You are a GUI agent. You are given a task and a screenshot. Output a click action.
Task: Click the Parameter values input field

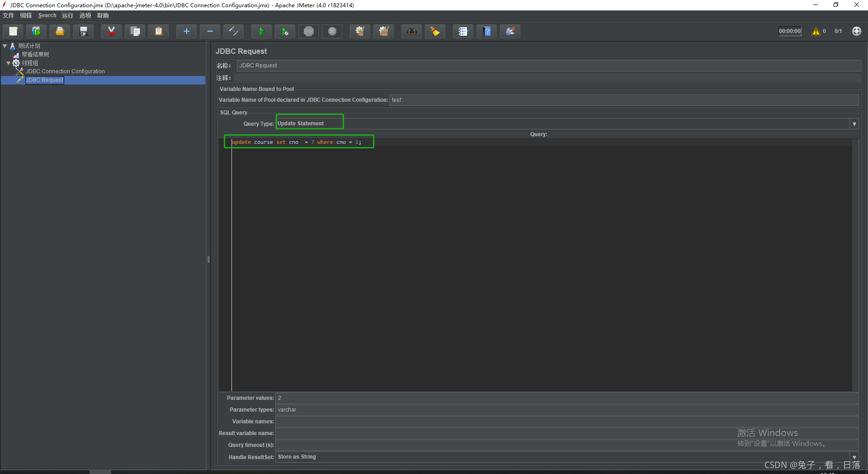pos(407,398)
